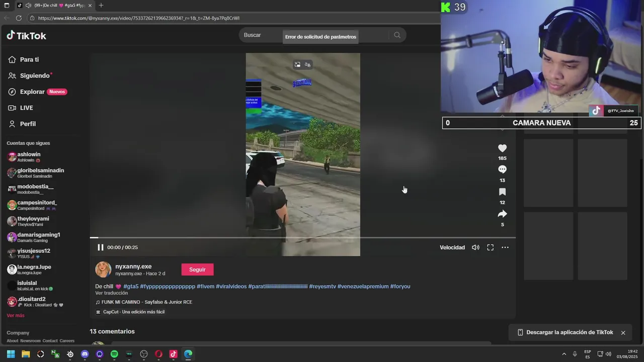Screen dimensions: 644x362
Task: Open campesinitord_ followed account
Action: 32,205
